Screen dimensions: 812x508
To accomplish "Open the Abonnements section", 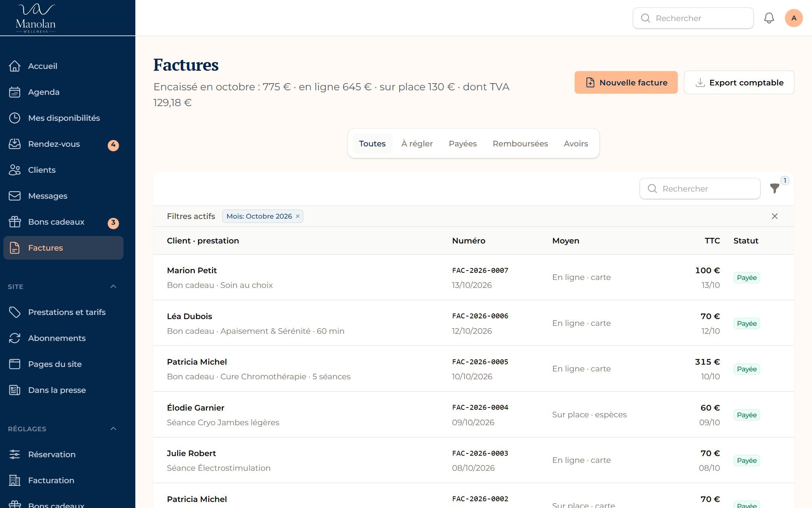I will tap(63, 338).
